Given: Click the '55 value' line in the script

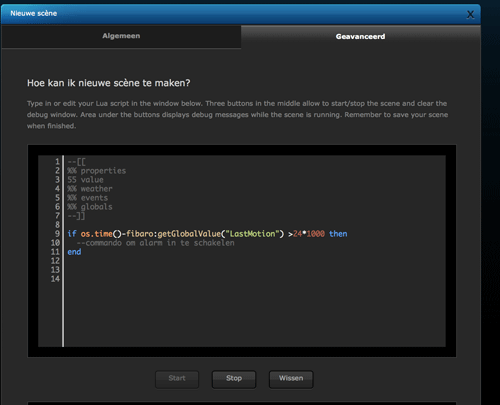Looking at the screenshot, I should (x=85, y=180).
